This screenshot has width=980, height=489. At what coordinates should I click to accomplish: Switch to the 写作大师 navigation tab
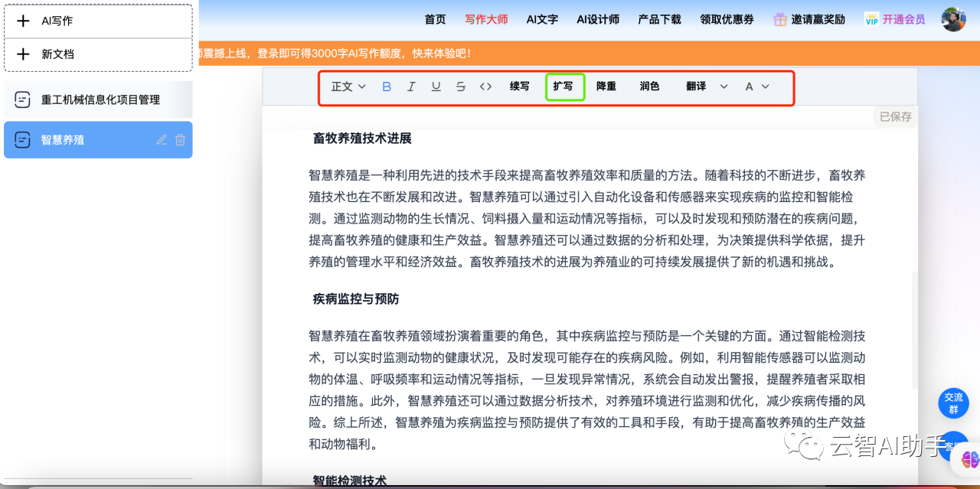click(485, 19)
